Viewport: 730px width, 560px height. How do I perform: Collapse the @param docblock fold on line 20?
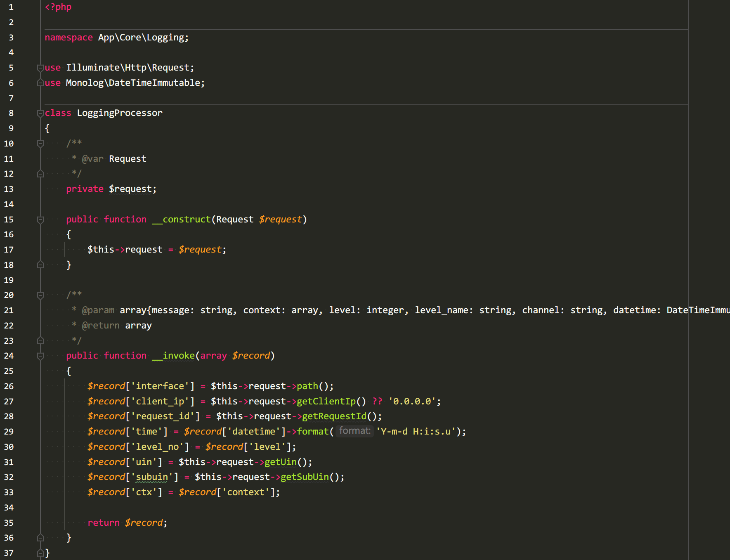[x=40, y=295]
